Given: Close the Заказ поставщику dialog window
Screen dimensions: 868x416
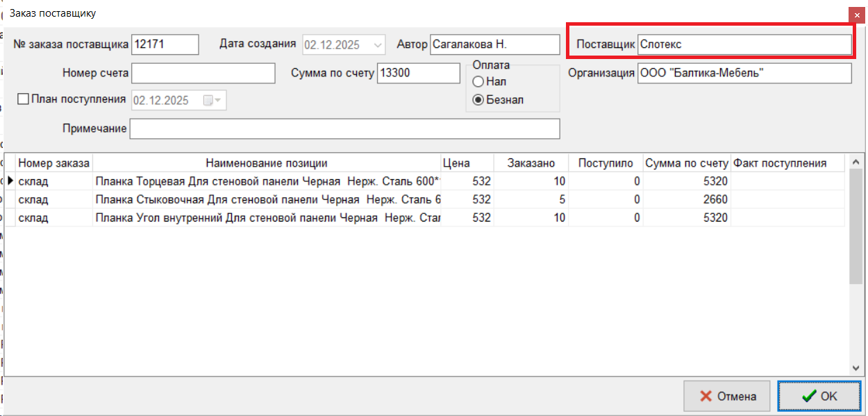Looking at the screenshot, I should tap(857, 14).
